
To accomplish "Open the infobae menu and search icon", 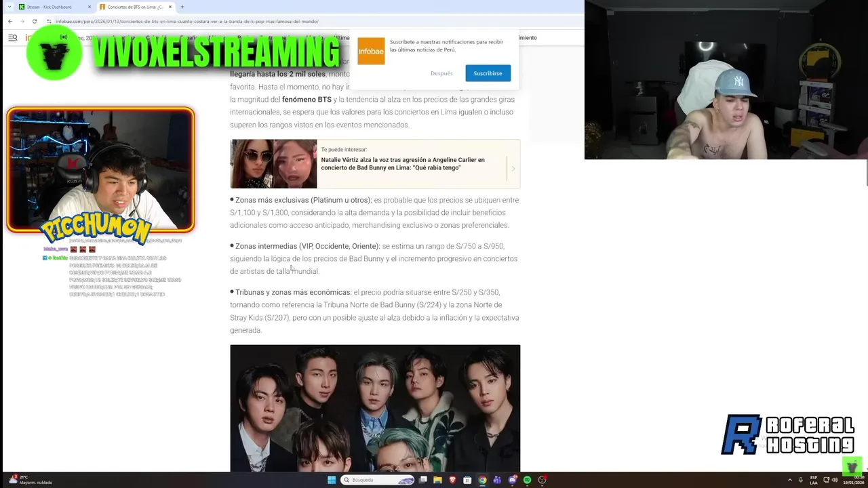I will point(12,38).
